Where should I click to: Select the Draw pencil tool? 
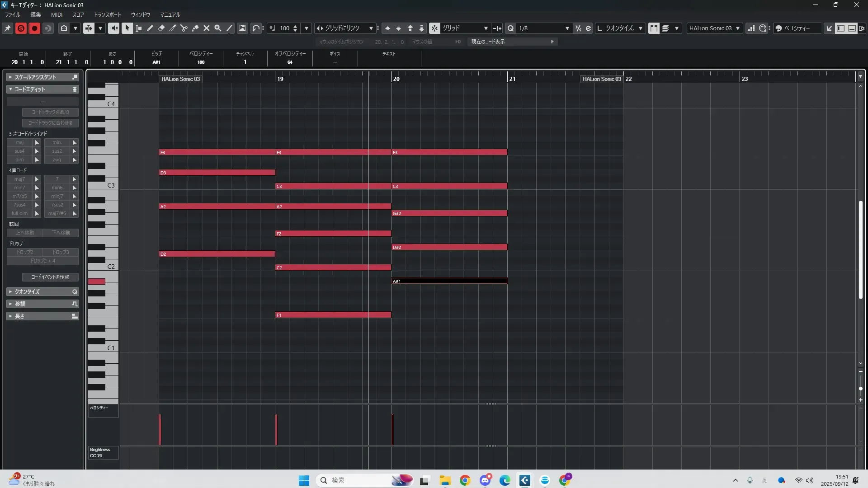point(150,28)
